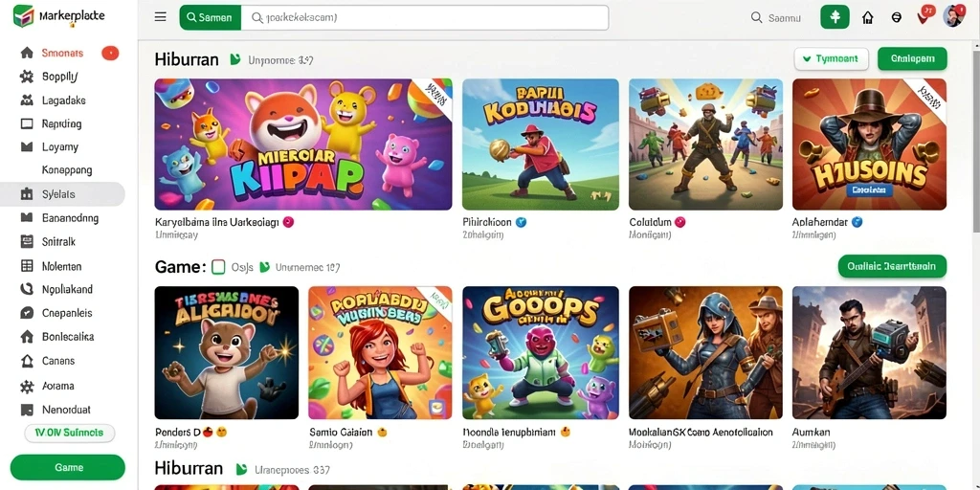Image resolution: width=980 pixels, height=490 pixels.
Task: Select Repriding in the sidebar menu
Action: tap(62, 123)
